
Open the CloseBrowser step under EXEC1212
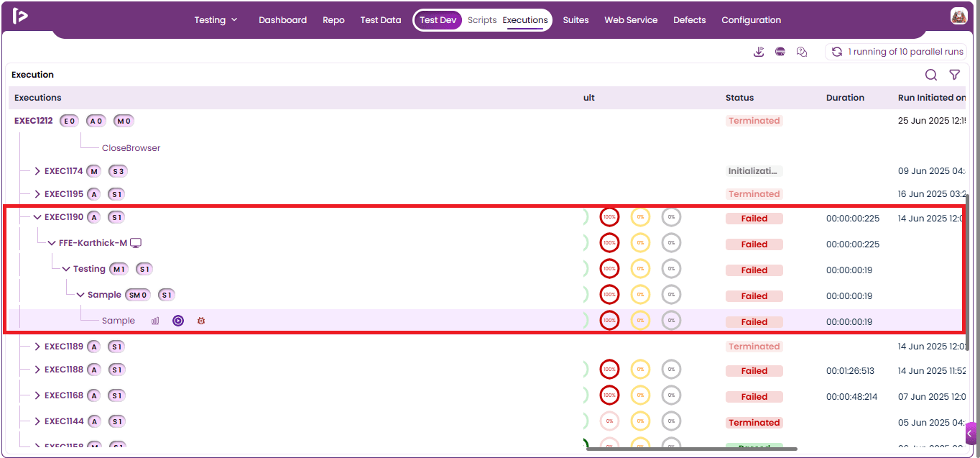tap(131, 148)
